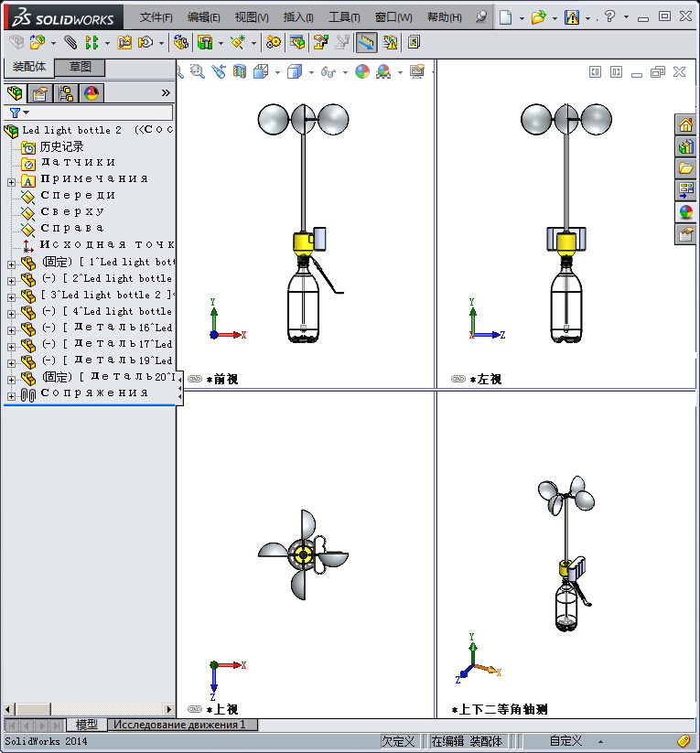Open the Исследование движения 1 tab
Viewport: 700px width, 753px height.
click(183, 725)
